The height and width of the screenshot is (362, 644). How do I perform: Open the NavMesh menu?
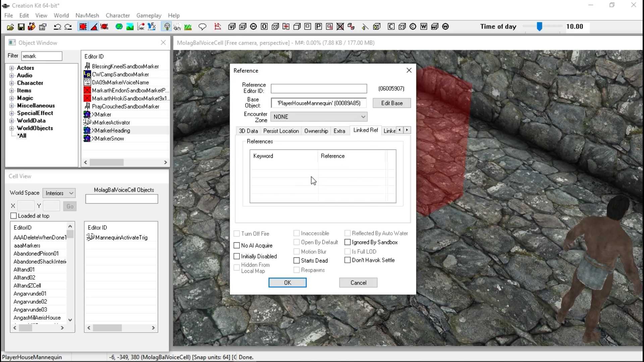[x=87, y=15]
